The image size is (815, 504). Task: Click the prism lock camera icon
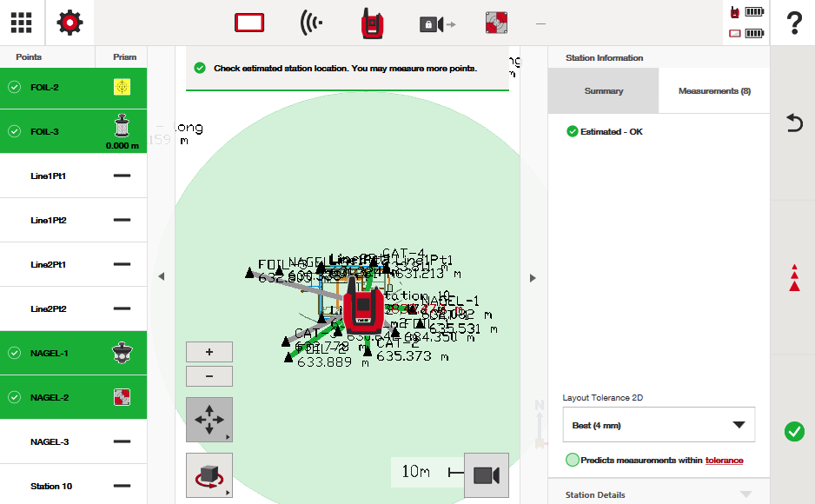pos(436,24)
